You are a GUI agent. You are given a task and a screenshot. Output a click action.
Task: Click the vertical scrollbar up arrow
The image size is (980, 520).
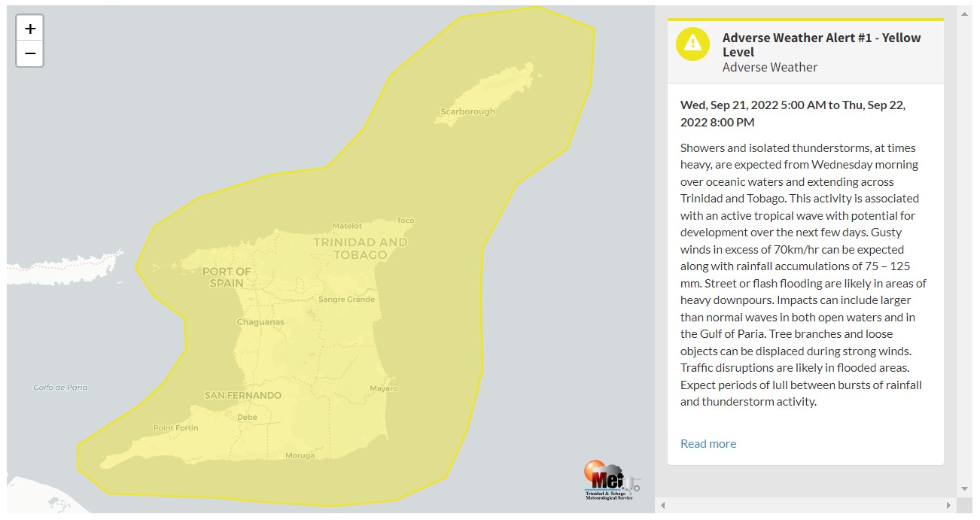964,14
